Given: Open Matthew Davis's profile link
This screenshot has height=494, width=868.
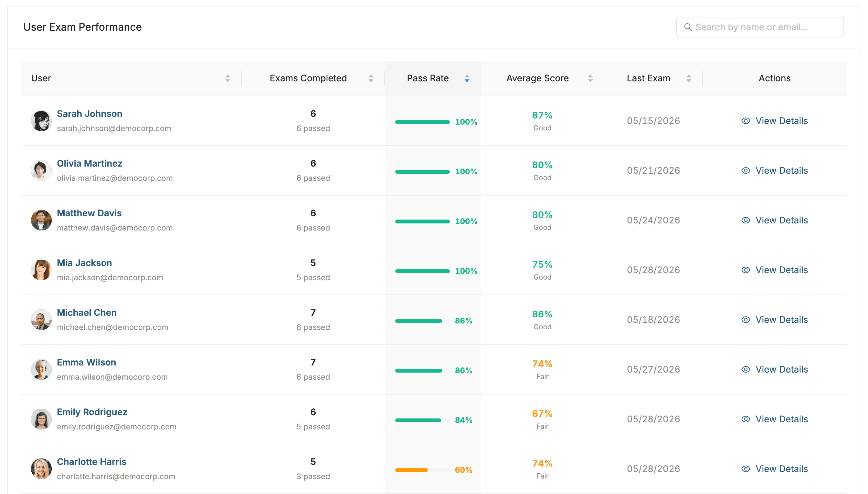Looking at the screenshot, I should pos(89,213).
